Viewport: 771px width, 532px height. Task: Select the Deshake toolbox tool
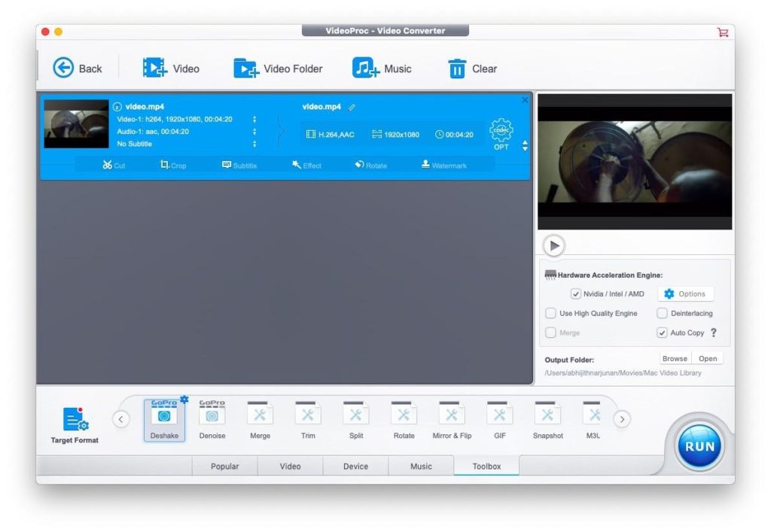163,419
